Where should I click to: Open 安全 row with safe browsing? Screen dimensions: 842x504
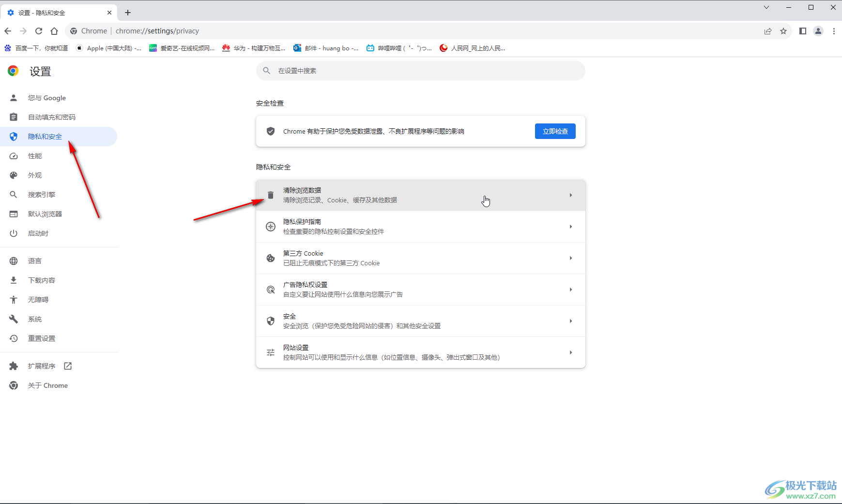point(420,321)
